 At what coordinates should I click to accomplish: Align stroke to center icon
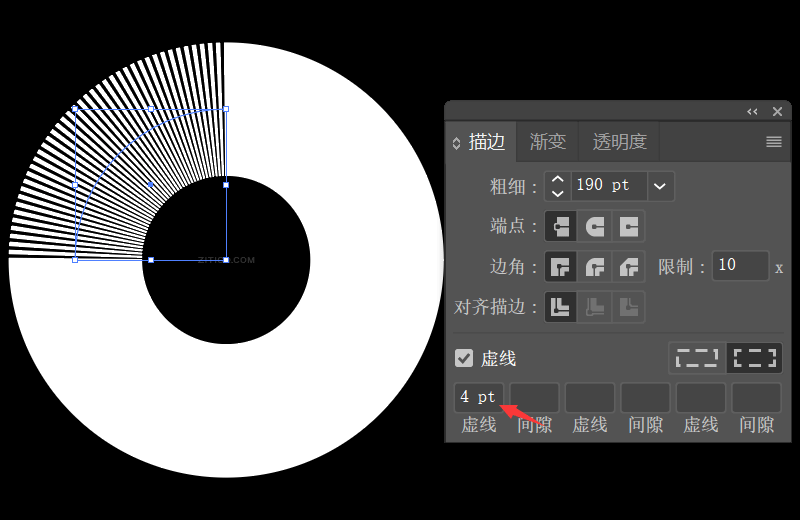561,307
